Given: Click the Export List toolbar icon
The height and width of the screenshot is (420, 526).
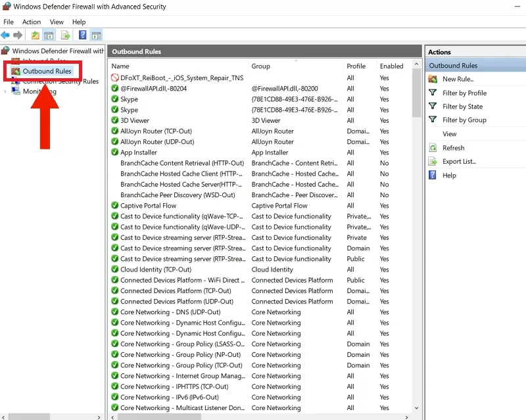Looking at the screenshot, I should pyautogui.click(x=65, y=35).
